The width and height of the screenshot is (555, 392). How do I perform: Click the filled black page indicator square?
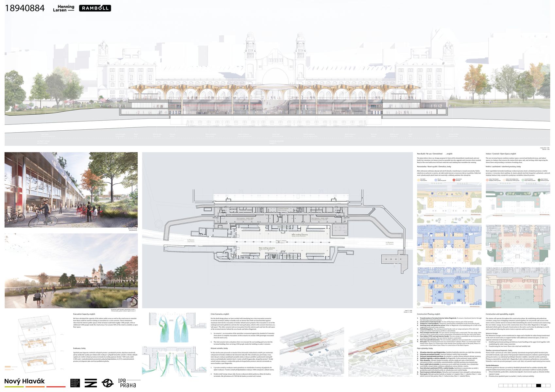click(539, 386)
